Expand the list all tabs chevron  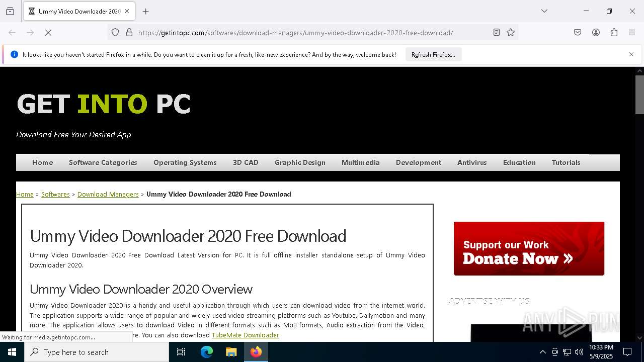[544, 11]
